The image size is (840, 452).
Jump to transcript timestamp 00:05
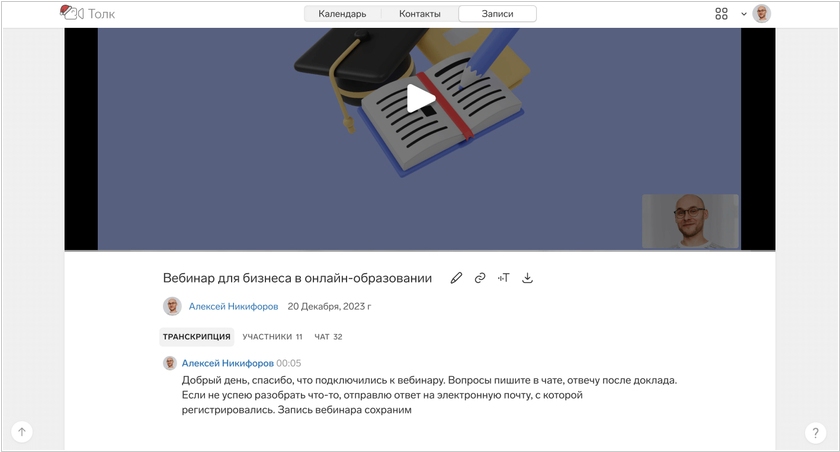pyautogui.click(x=289, y=363)
